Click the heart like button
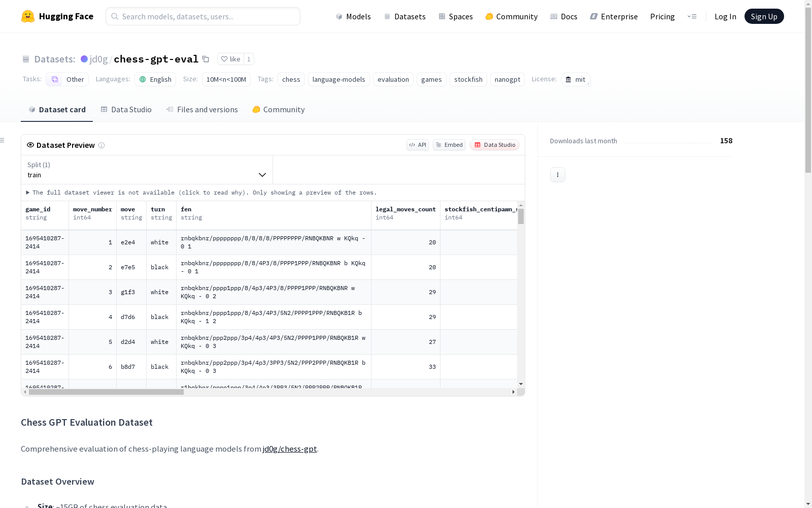The image size is (812, 508). 230,59
